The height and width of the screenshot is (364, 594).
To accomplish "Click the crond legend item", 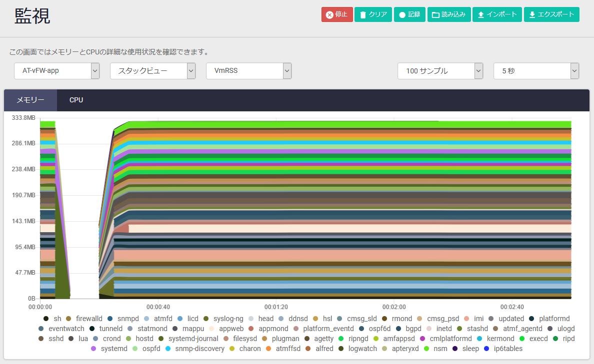I will (107, 338).
